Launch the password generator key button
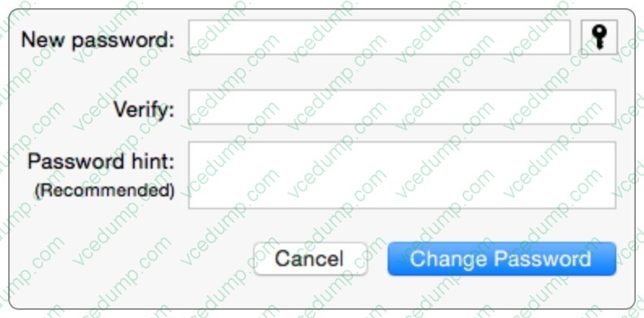 click(x=599, y=37)
